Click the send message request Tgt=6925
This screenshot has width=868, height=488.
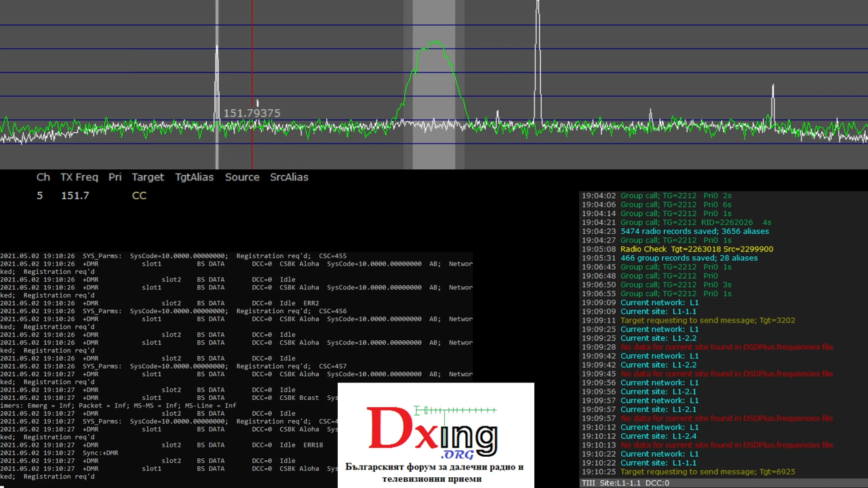688,471
